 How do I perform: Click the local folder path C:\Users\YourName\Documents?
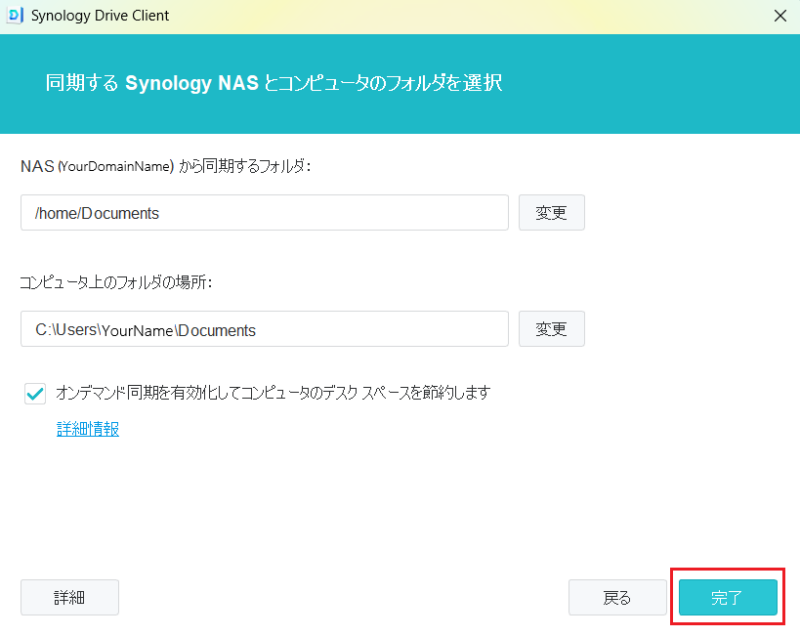click(x=264, y=329)
